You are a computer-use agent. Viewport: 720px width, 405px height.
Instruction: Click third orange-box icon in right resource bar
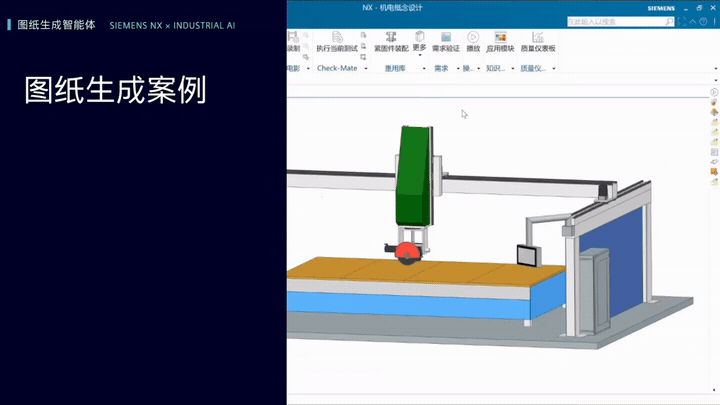(x=714, y=112)
